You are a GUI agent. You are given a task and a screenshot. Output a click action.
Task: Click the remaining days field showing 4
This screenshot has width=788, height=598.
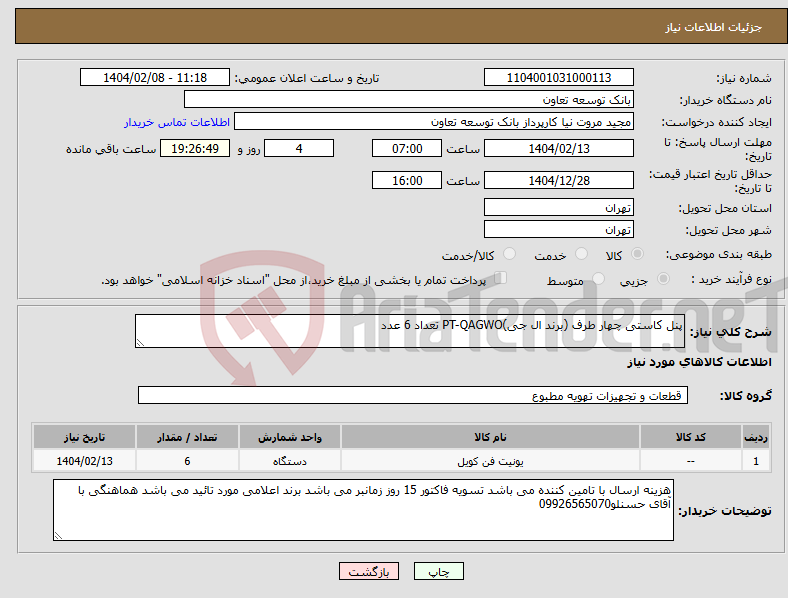tap(299, 148)
